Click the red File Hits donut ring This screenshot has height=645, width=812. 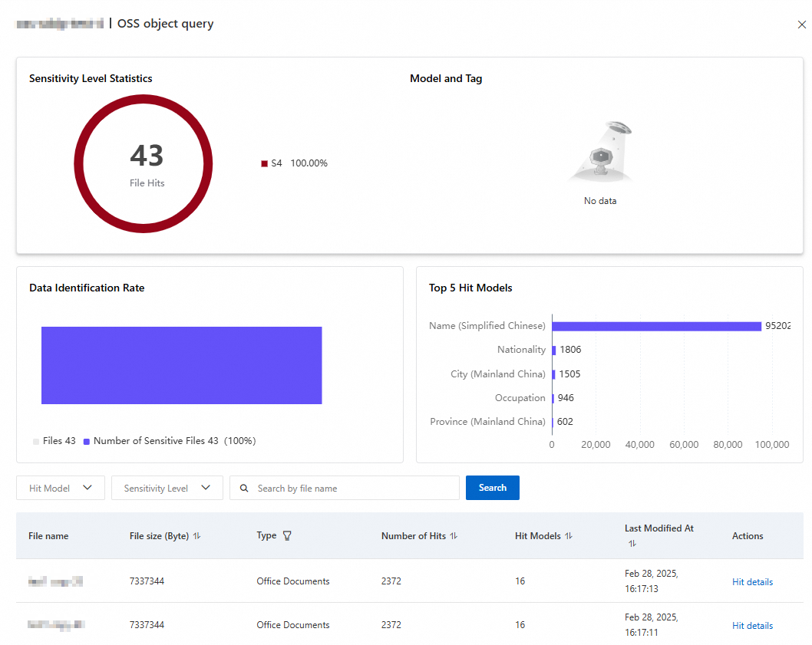click(79, 163)
